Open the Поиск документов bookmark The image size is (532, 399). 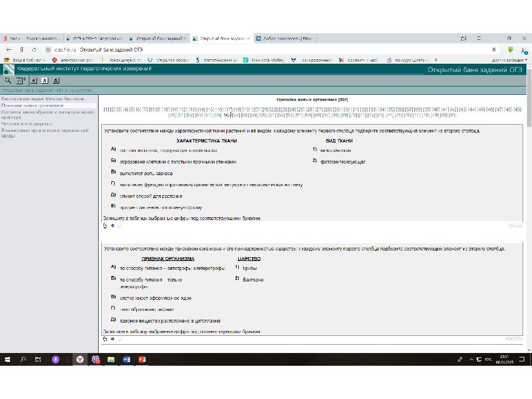pos(121,60)
